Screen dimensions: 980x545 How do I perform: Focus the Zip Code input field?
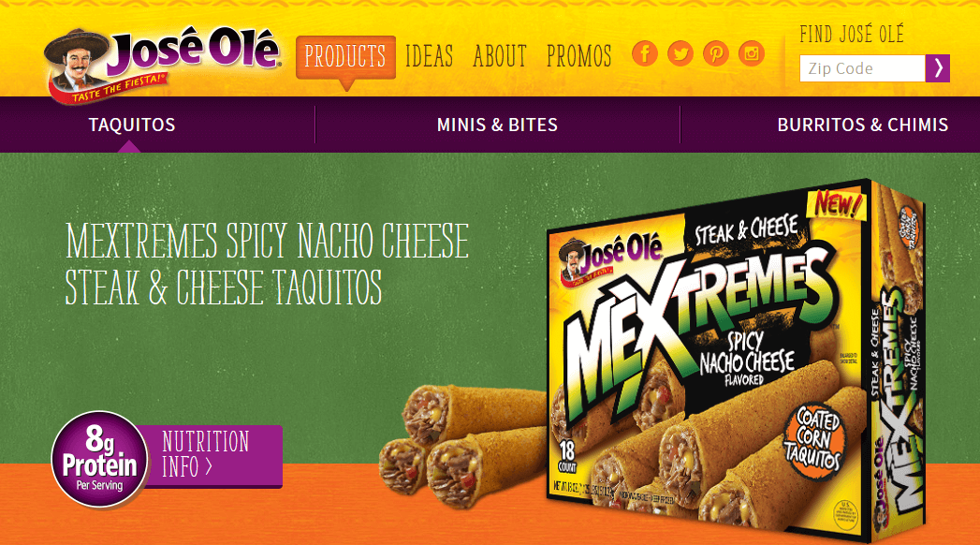862,68
